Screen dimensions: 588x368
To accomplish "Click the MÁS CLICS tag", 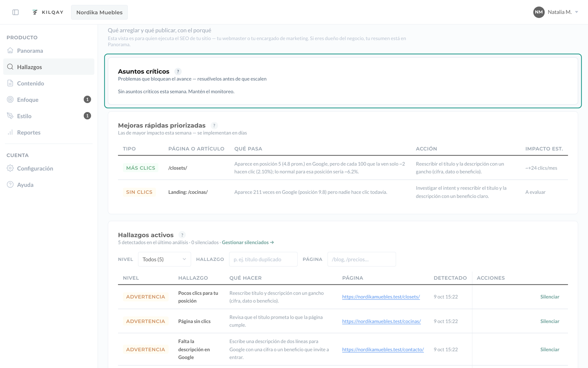I will [x=140, y=168].
